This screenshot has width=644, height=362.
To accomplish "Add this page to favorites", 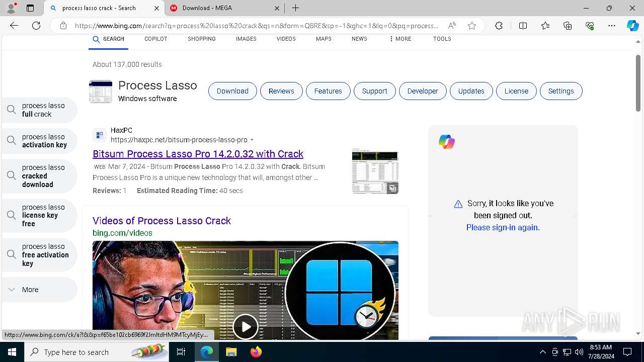I will (472, 26).
